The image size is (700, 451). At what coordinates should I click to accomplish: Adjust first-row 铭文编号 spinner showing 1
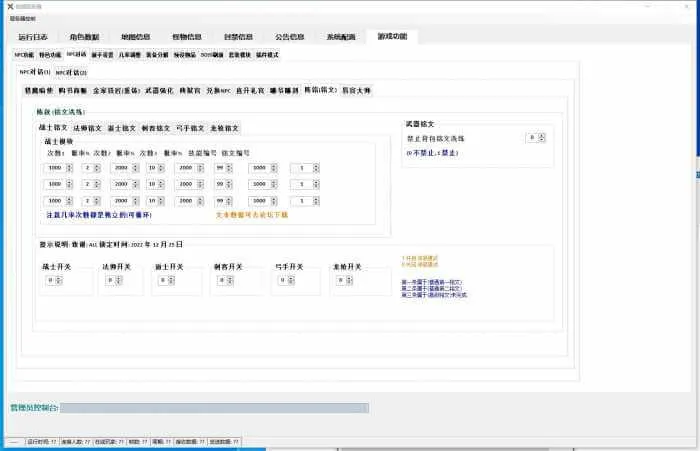pyautogui.click(x=305, y=168)
